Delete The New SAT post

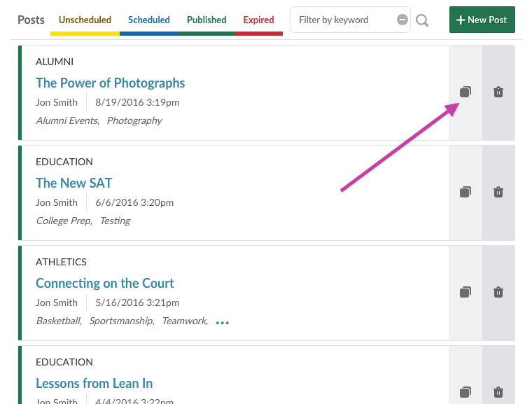click(498, 192)
